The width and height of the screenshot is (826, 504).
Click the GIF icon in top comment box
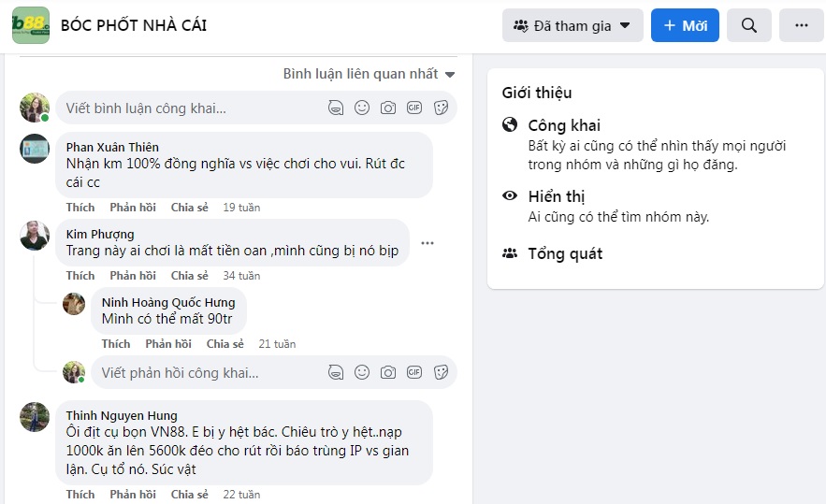(x=414, y=108)
